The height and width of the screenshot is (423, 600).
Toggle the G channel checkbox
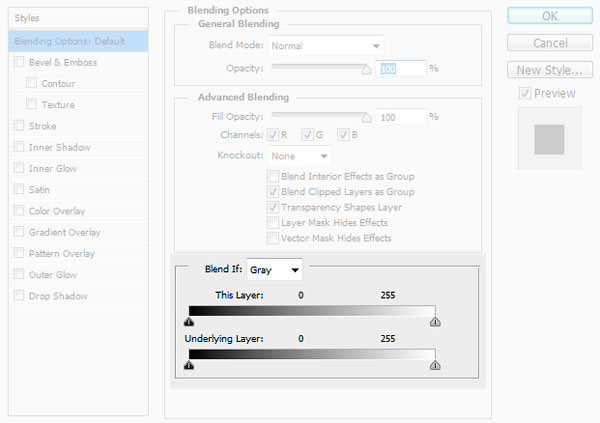[307, 135]
